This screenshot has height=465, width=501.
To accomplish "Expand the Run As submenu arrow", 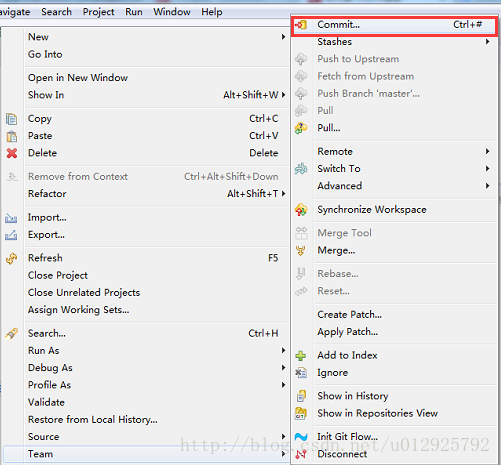I will point(283,350).
